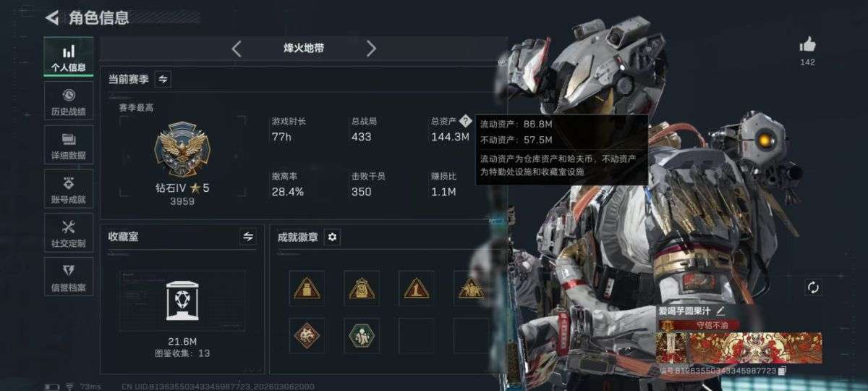868x391 pixels.
Task: Copy the player ID with the clipboard icon
Action: pos(782,371)
